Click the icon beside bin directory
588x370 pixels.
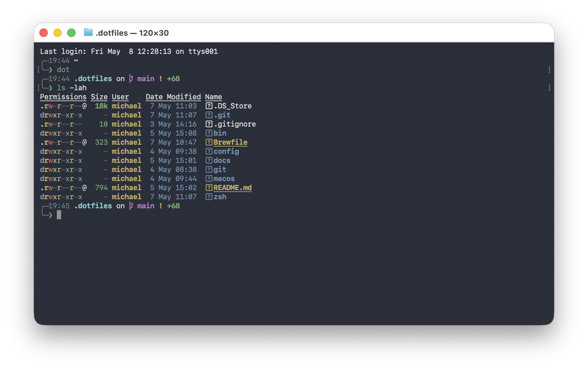pos(209,133)
